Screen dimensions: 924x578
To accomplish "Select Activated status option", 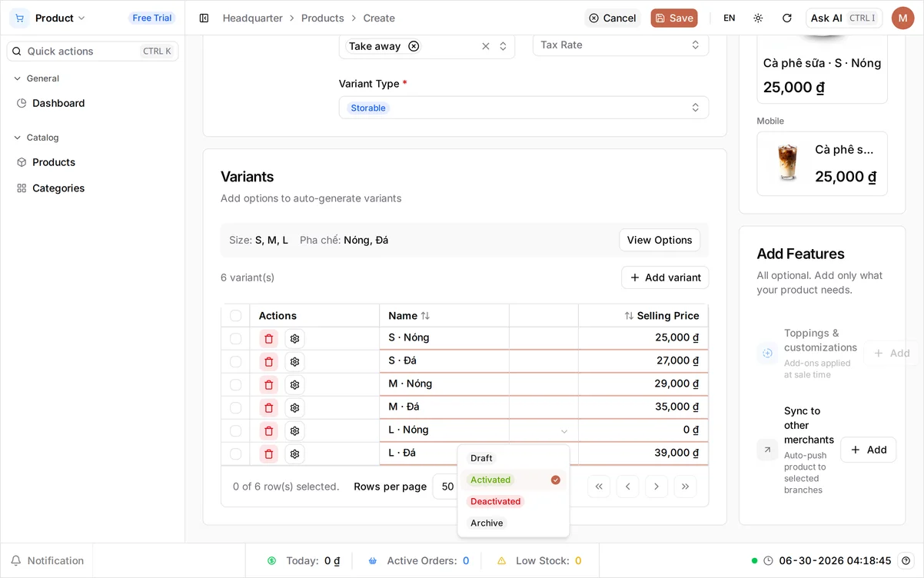I will [513, 480].
